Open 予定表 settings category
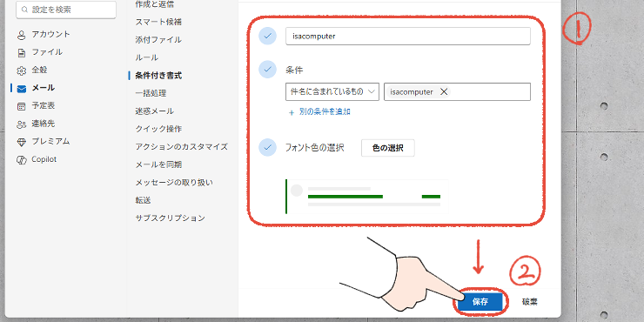644x322 pixels. 44,105
